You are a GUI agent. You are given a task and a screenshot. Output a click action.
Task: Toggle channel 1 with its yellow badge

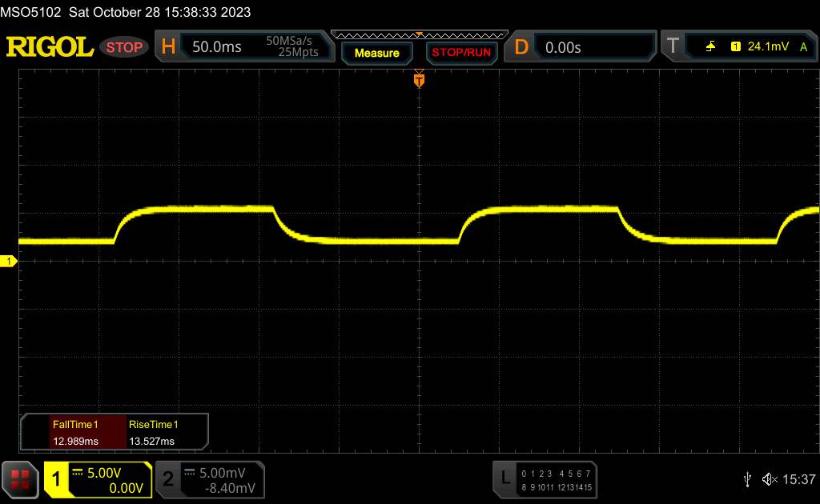(x=56, y=479)
